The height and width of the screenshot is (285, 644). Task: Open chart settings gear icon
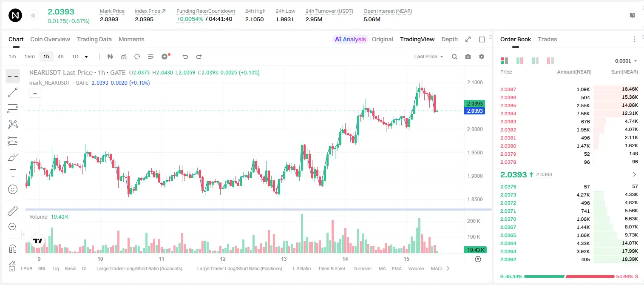(482, 57)
